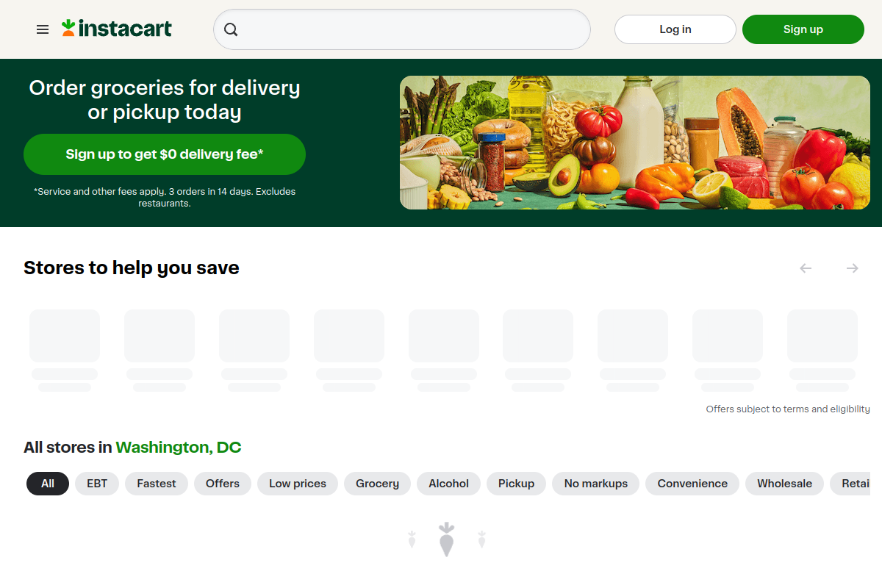
Task: Click Sign up to get $0 delivery fee
Action: pos(165,154)
